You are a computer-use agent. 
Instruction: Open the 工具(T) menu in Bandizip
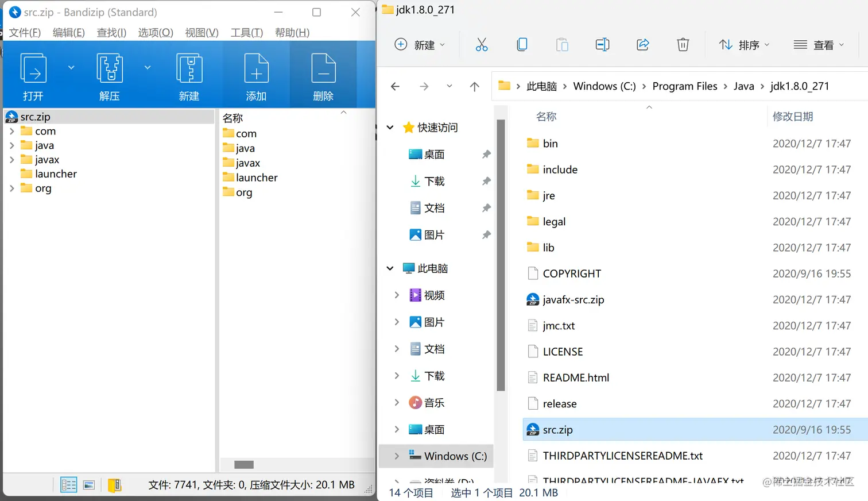[247, 32]
